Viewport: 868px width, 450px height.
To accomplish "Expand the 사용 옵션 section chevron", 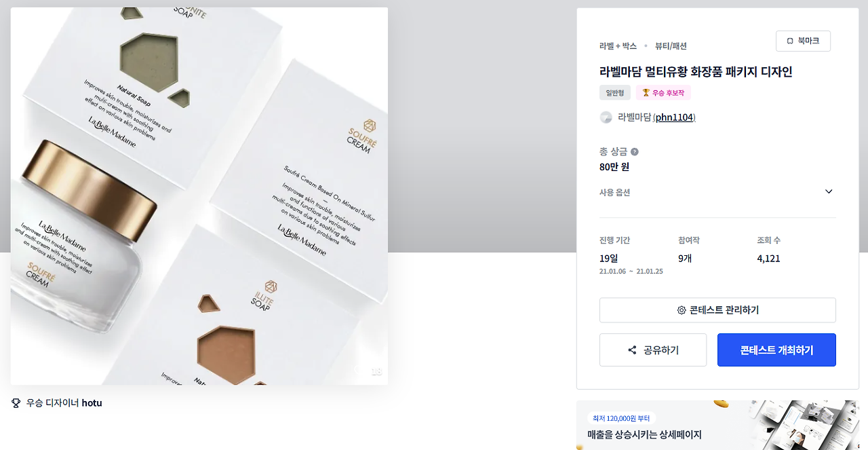I will pos(829,192).
